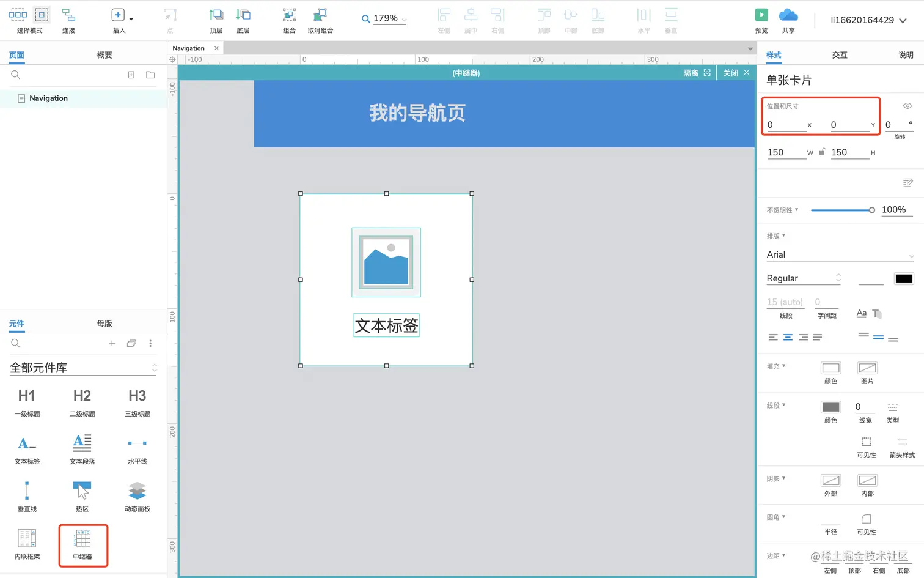Image resolution: width=924 pixels, height=578 pixels.
Task: Select the 水平线 horizontal line widget
Action: (137, 450)
